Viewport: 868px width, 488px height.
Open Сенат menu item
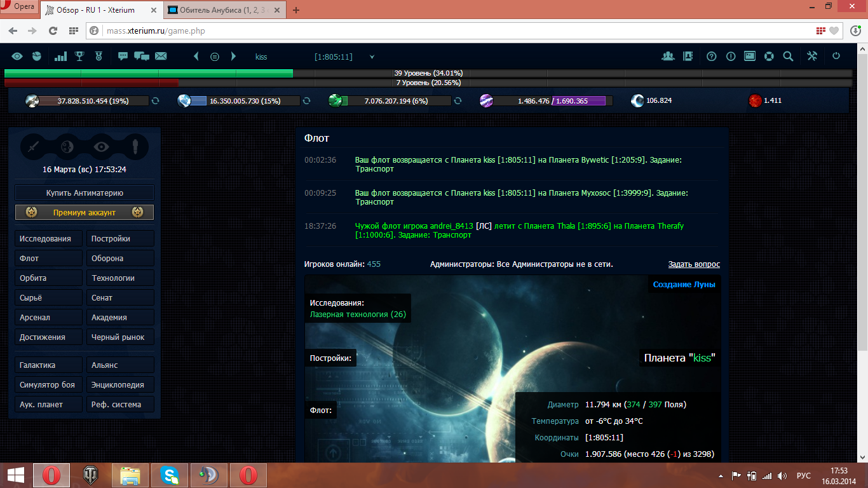[120, 298]
